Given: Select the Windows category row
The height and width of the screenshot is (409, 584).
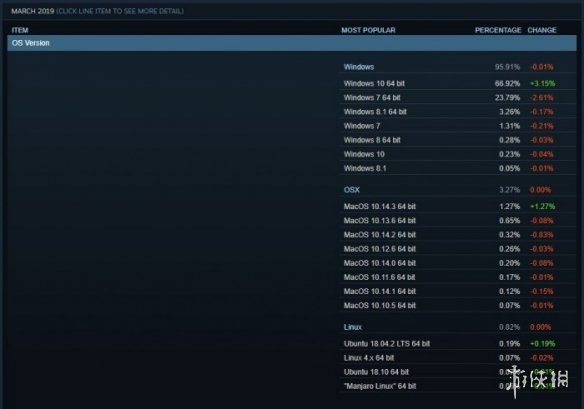Looking at the screenshot, I should 458,67.
